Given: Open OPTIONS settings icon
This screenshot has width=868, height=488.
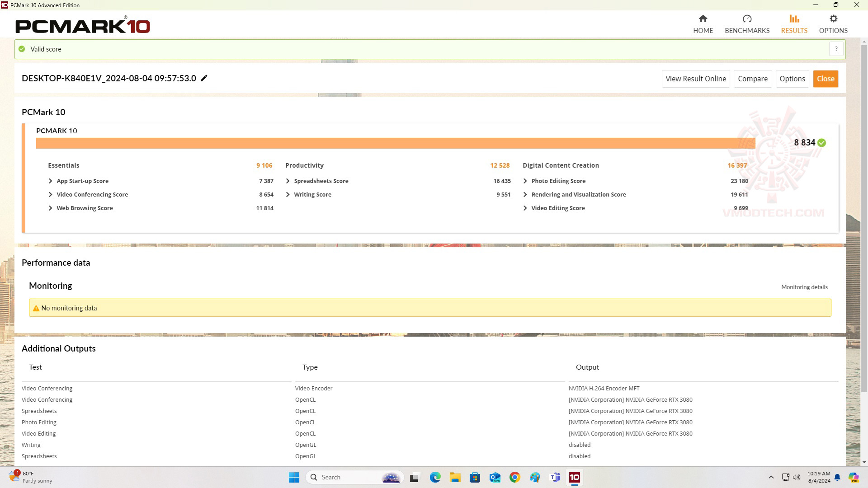Looking at the screenshot, I should pyautogui.click(x=834, y=19).
